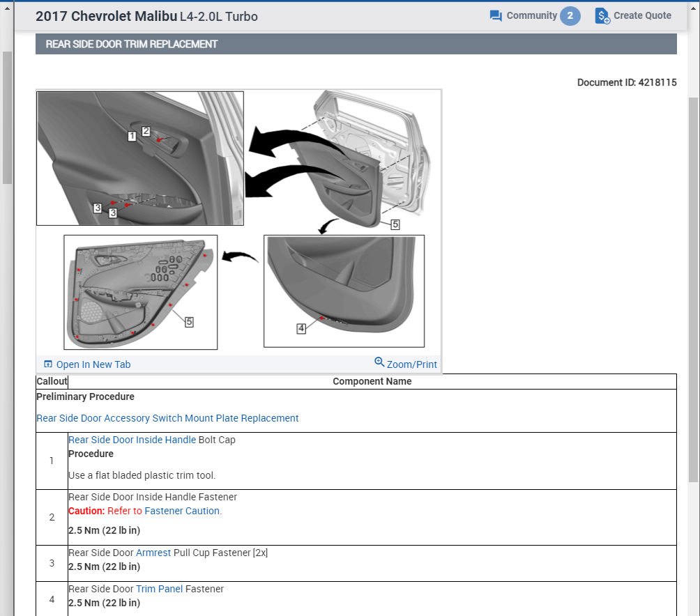Screen dimensions: 700x616
Task: Click the Open In New Tab icon
Action: pyautogui.click(x=48, y=364)
